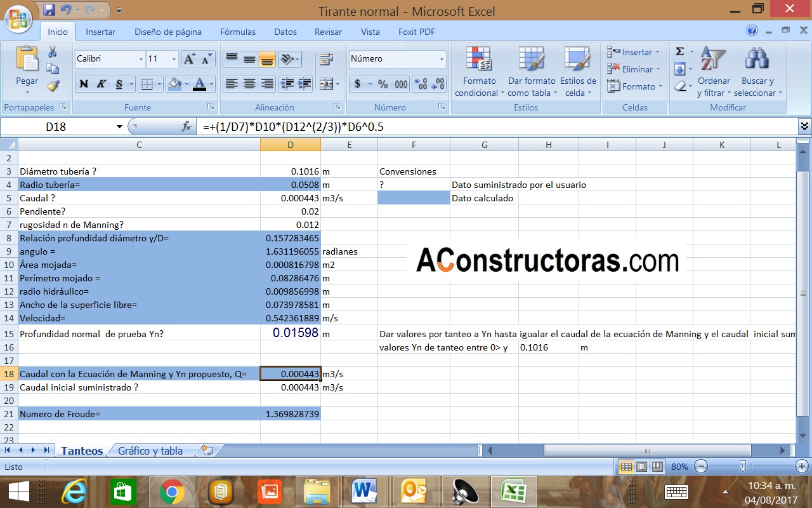Align text to top of cell
The height and width of the screenshot is (508, 812).
232,59
